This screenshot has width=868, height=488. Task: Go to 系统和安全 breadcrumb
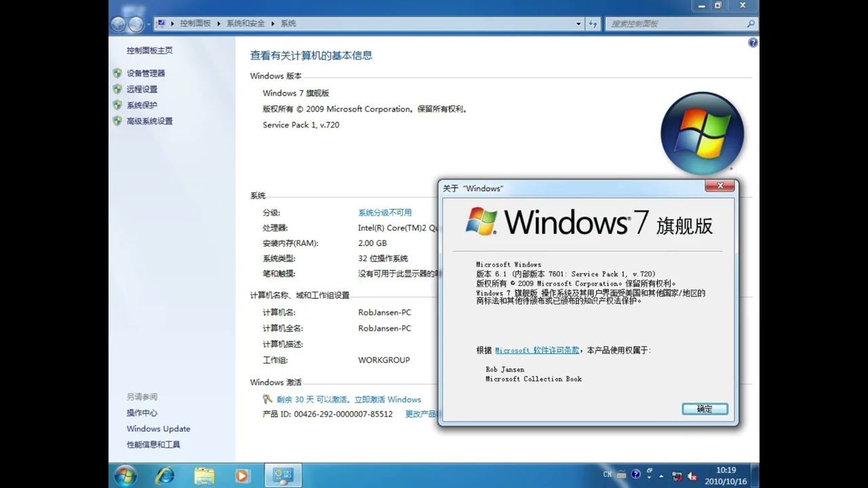245,24
